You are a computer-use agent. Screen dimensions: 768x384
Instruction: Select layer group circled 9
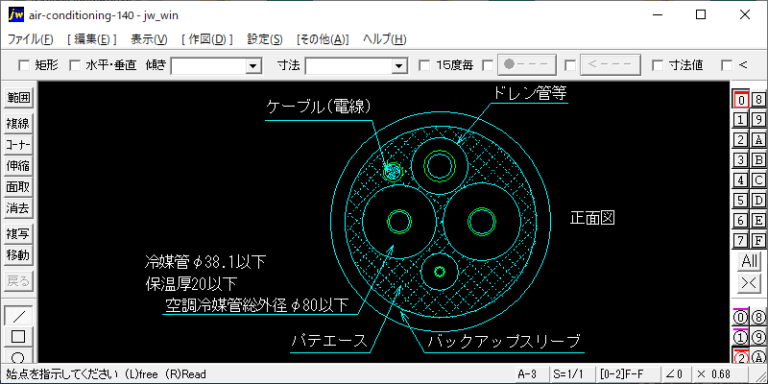759,337
